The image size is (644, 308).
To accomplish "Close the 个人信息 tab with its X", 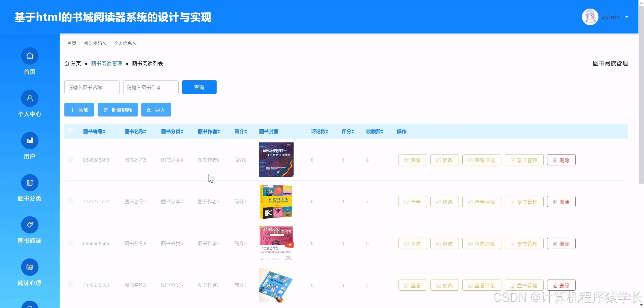I will [x=134, y=43].
